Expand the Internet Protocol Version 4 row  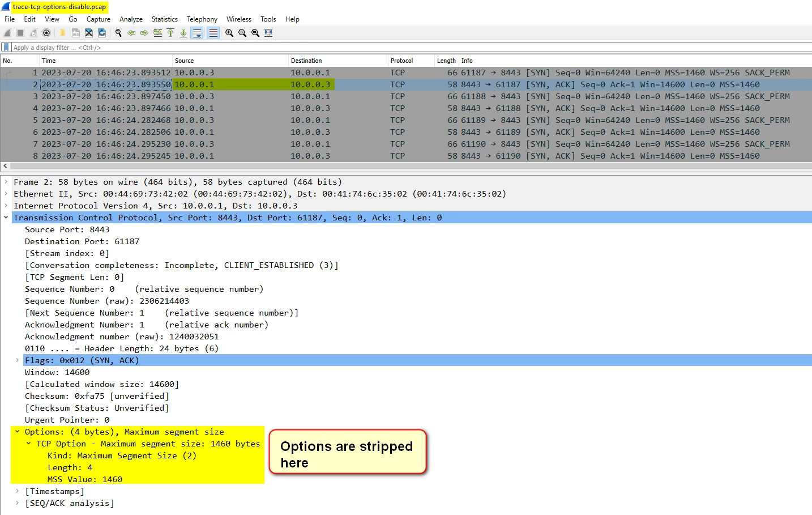(x=6, y=206)
